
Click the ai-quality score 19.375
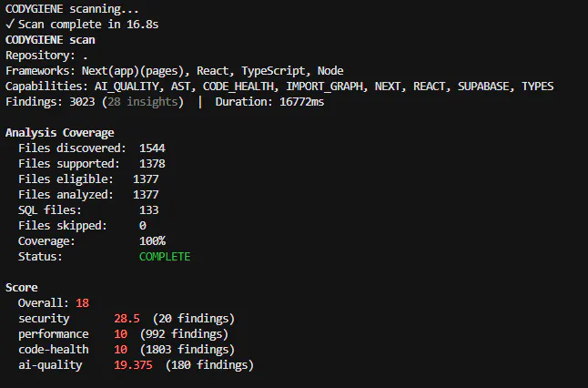[x=133, y=365]
